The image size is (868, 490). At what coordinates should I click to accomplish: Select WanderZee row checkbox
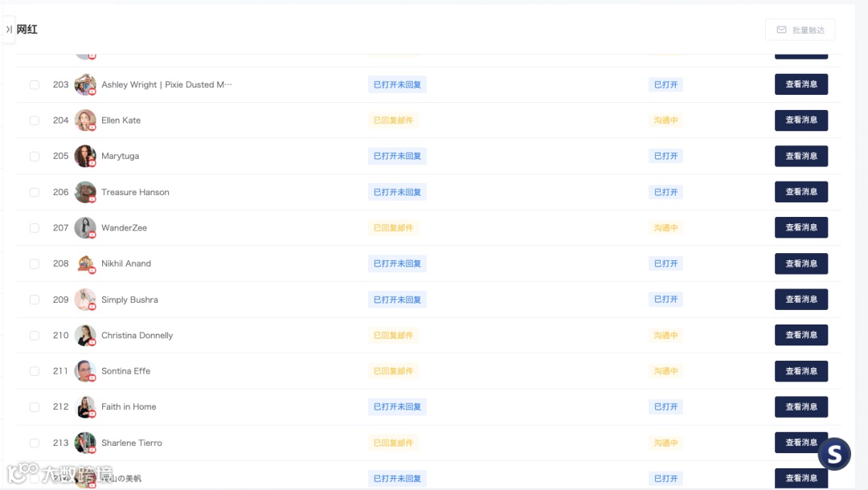35,228
